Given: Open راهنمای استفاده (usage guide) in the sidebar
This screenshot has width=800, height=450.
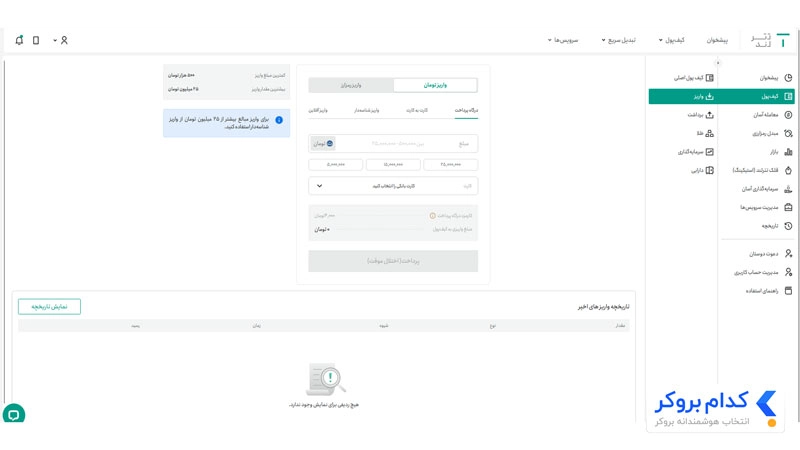Looking at the screenshot, I should coord(767,291).
